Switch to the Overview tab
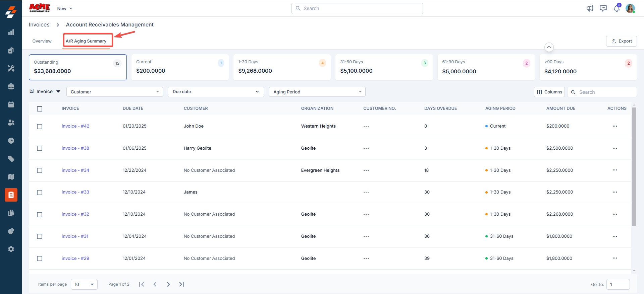This screenshot has height=294, width=644. [42, 41]
